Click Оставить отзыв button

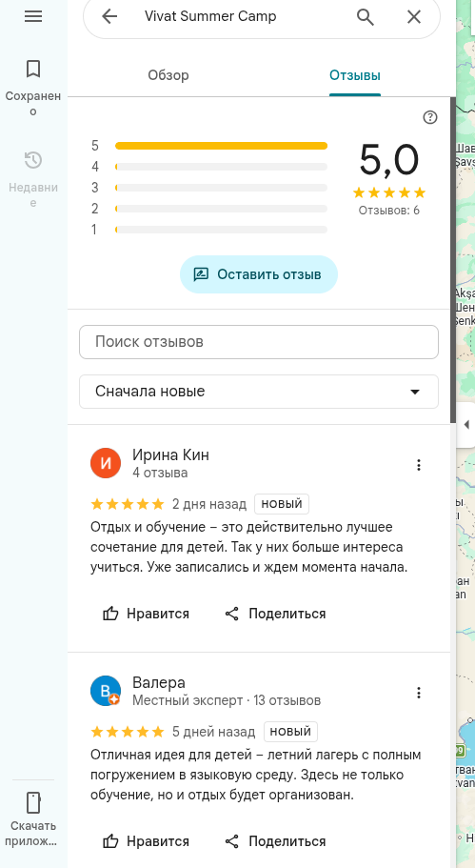pyautogui.click(x=259, y=274)
